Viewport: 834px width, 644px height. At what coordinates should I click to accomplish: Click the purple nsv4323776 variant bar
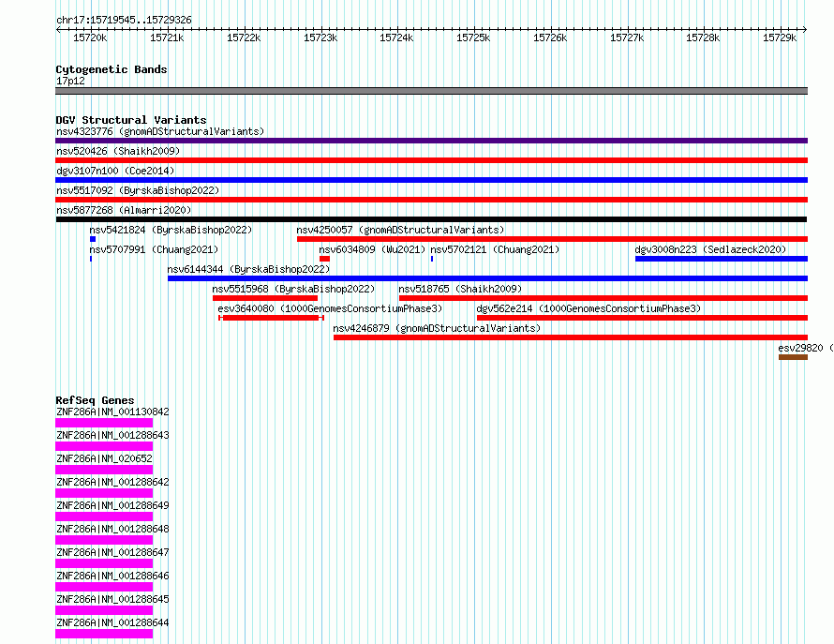(x=431, y=141)
